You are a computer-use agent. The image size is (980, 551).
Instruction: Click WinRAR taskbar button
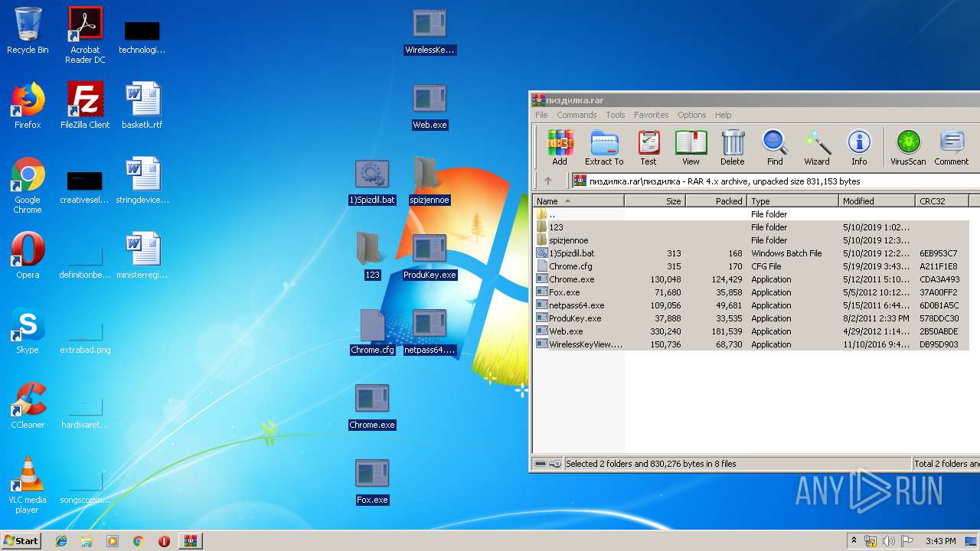(190, 541)
